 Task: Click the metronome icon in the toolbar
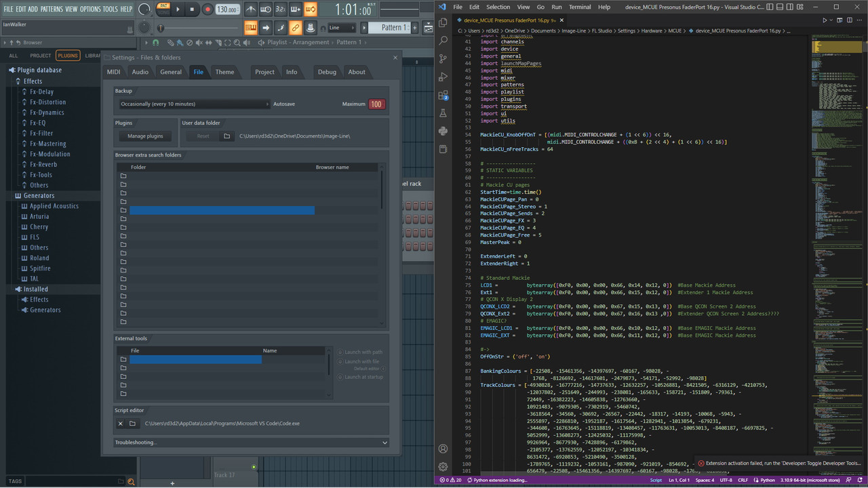tap(250, 9)
